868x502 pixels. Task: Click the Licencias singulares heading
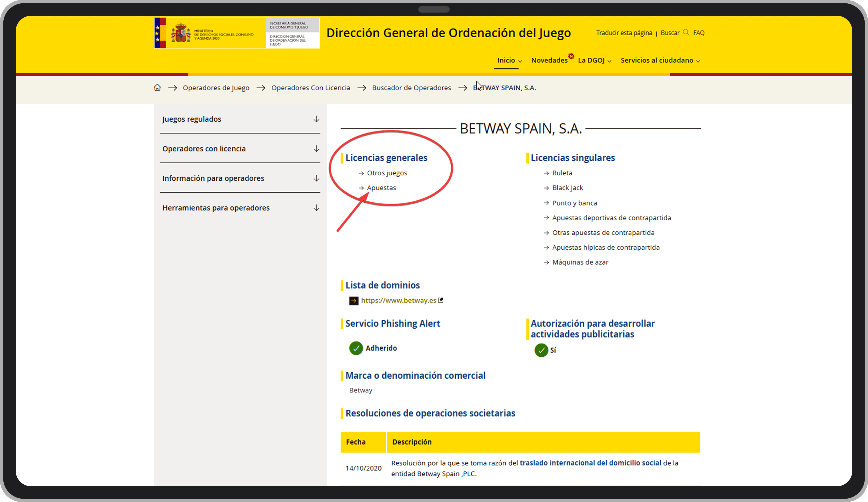click(x=573, y=158)
